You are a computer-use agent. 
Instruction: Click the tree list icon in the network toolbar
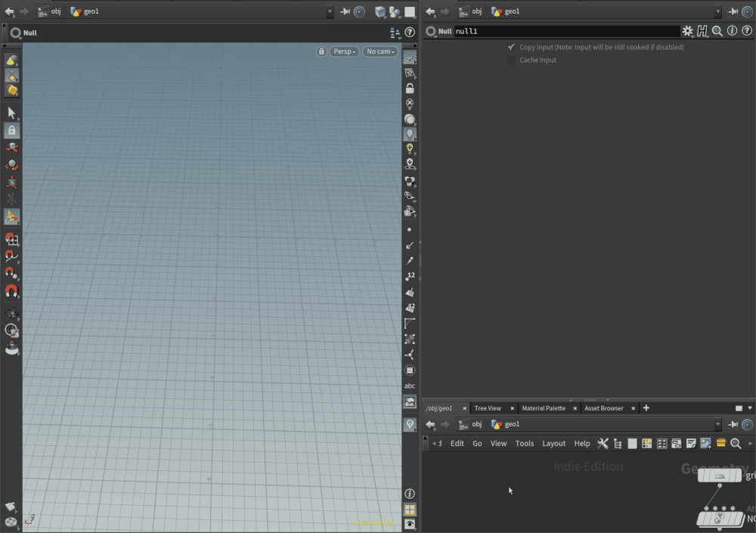[618, 444]
